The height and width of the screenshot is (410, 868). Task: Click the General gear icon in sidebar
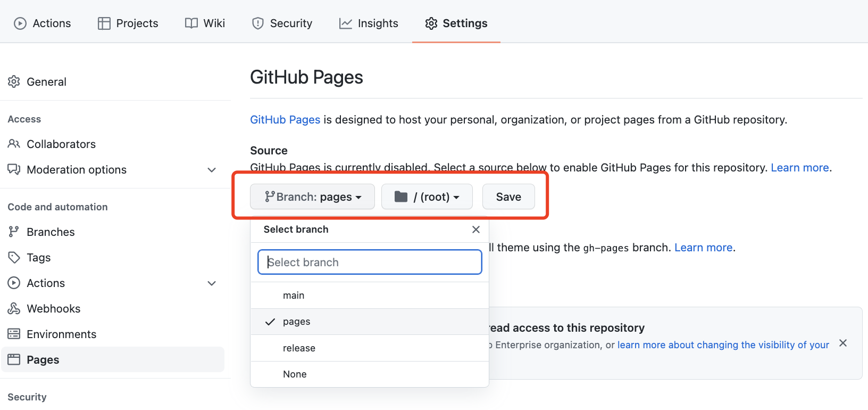point(14,81)
